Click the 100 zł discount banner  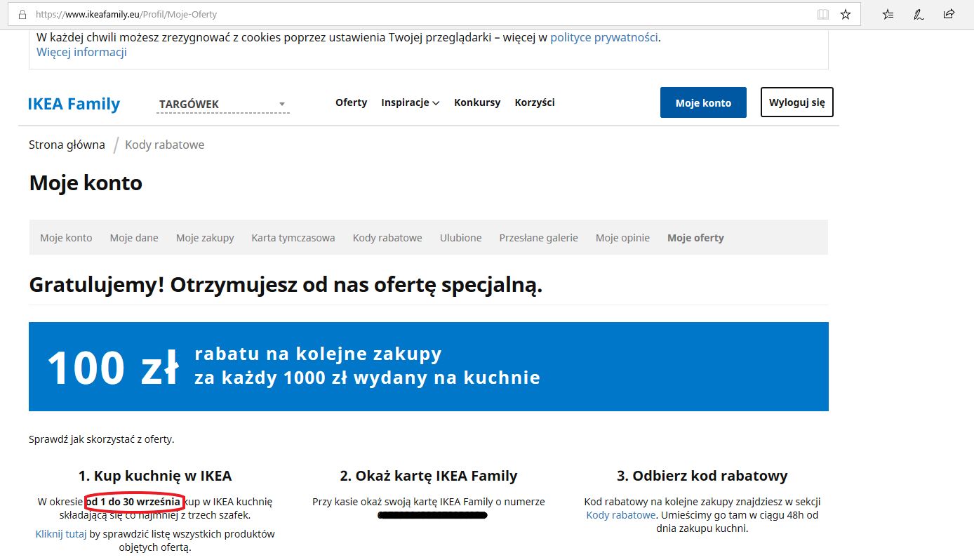pyautogui.click(x=429, y=366)
